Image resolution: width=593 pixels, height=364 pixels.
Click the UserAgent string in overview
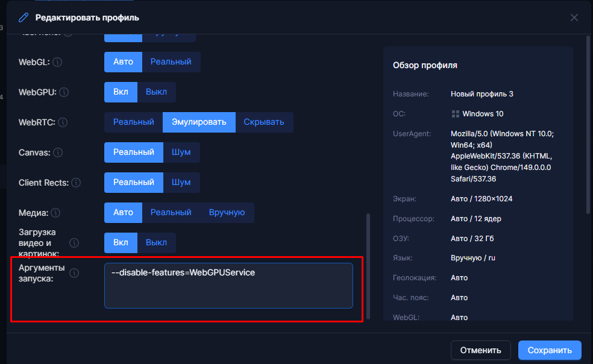[x=502, y=156]
